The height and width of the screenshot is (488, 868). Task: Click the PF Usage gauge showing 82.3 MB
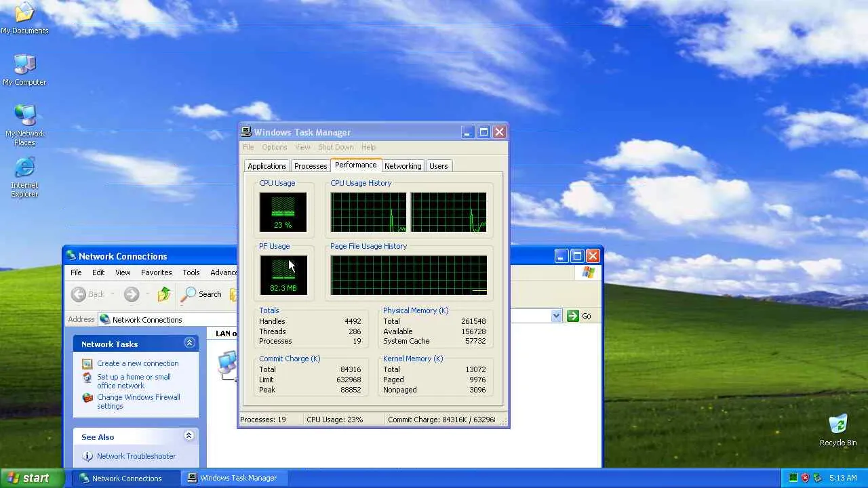point(283,275)
